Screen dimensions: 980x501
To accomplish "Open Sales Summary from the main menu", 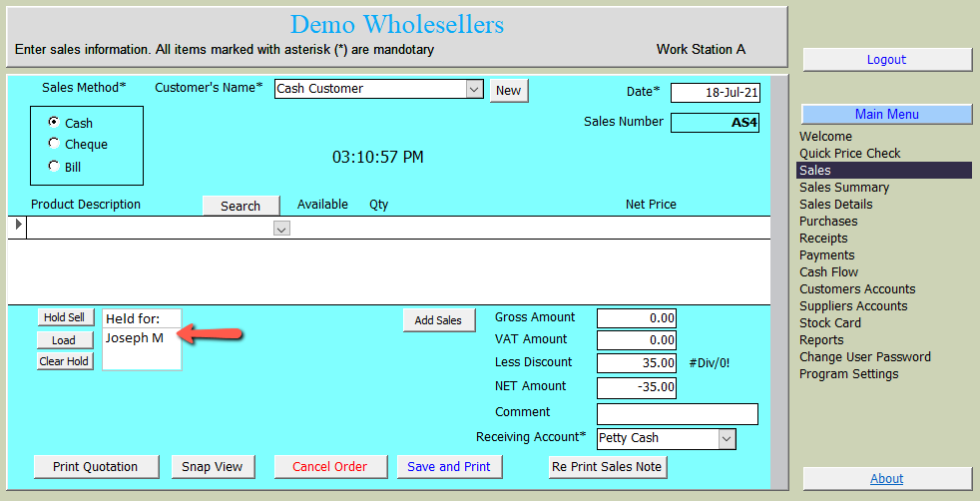I will click(843, 188).
